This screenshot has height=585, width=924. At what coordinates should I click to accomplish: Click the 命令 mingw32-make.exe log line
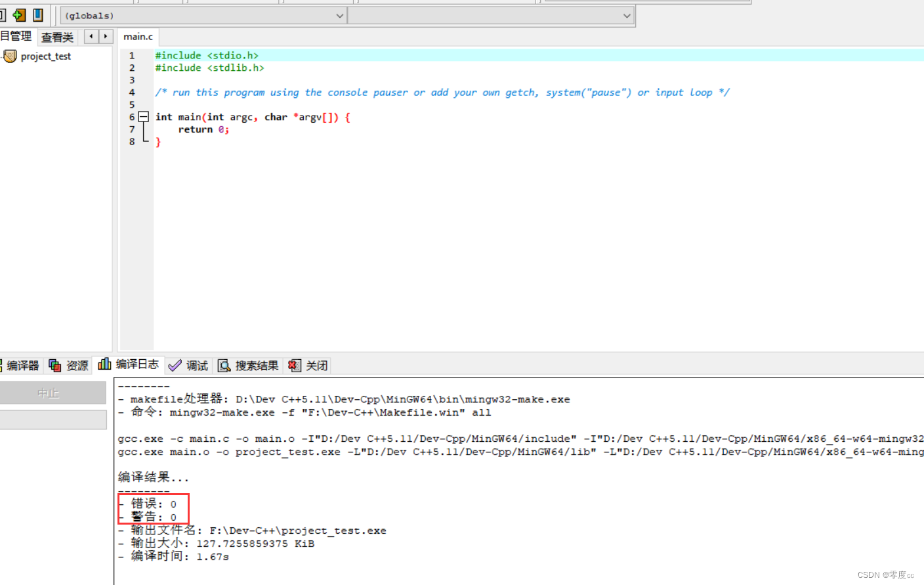click(x=304, y=412)
